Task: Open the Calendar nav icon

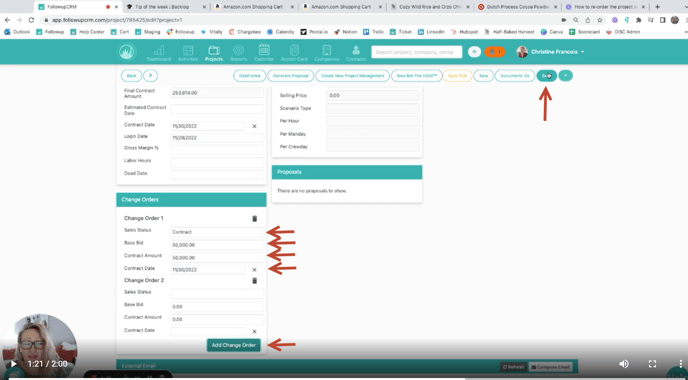Action: point(264,53)
